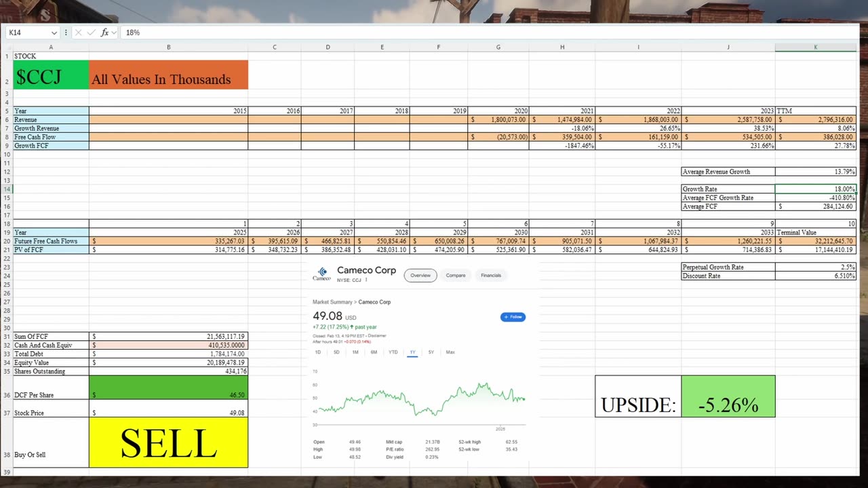
Task: Choose the YTD chart range
Action: pos(393,352)
